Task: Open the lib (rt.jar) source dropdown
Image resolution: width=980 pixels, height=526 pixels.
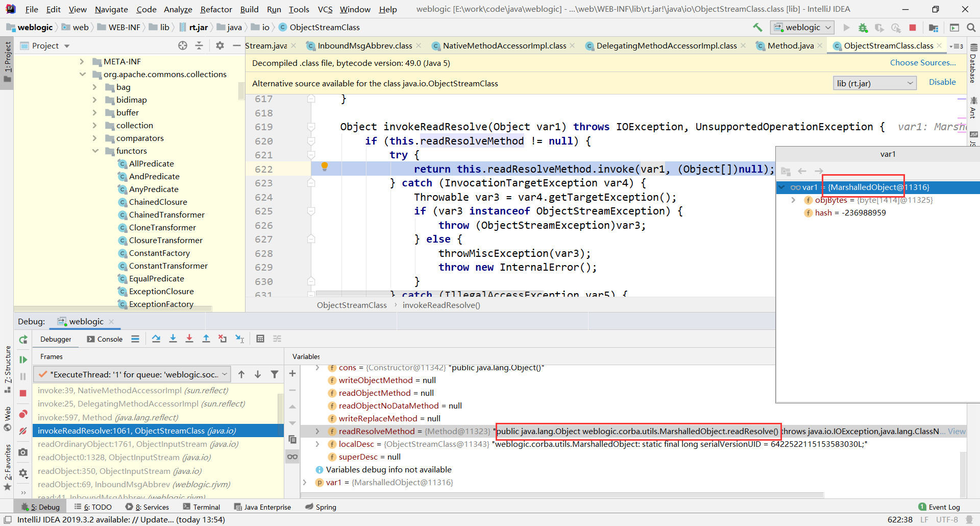Action: (x=875, y=83)
